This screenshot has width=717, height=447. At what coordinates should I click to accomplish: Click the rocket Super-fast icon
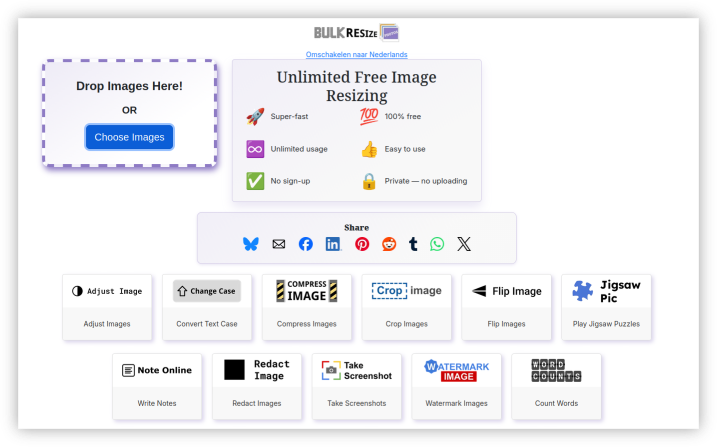pos(255,117)
